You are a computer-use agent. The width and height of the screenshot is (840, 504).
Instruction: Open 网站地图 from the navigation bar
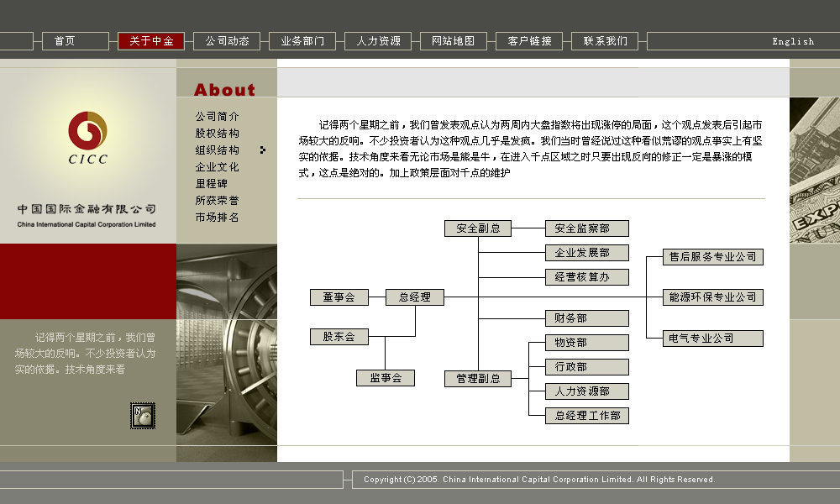point(454,41)
